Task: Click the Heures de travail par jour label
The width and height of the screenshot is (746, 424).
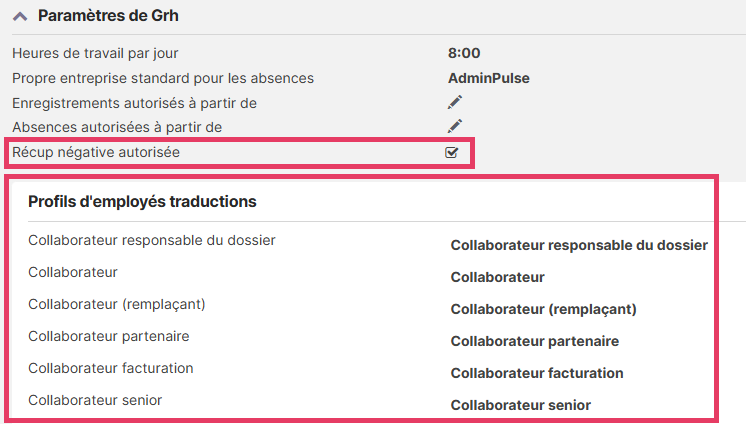Action: pos(95,53)
